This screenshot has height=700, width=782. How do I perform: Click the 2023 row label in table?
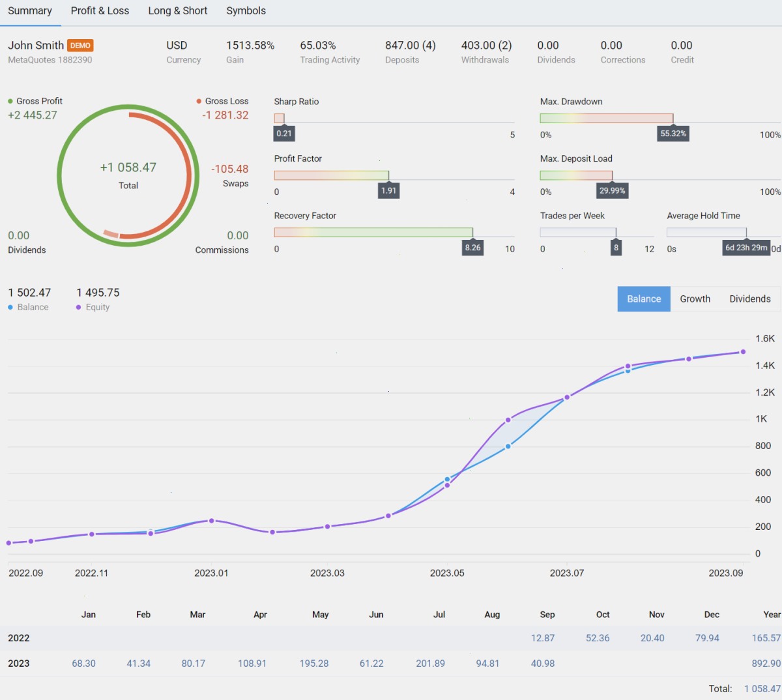19,664
